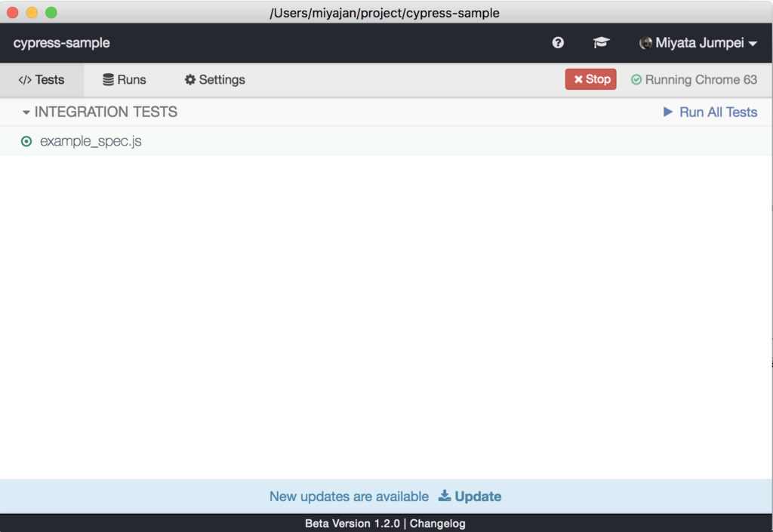773x532 pixels.
Task: Click the green active icon beside example_spec.js
Action: point(26,142)
